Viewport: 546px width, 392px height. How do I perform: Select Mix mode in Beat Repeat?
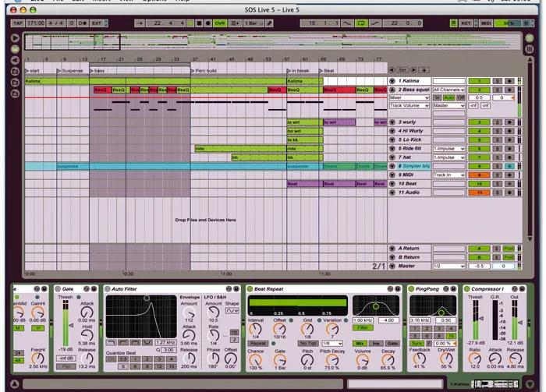(x=360, y=344)
